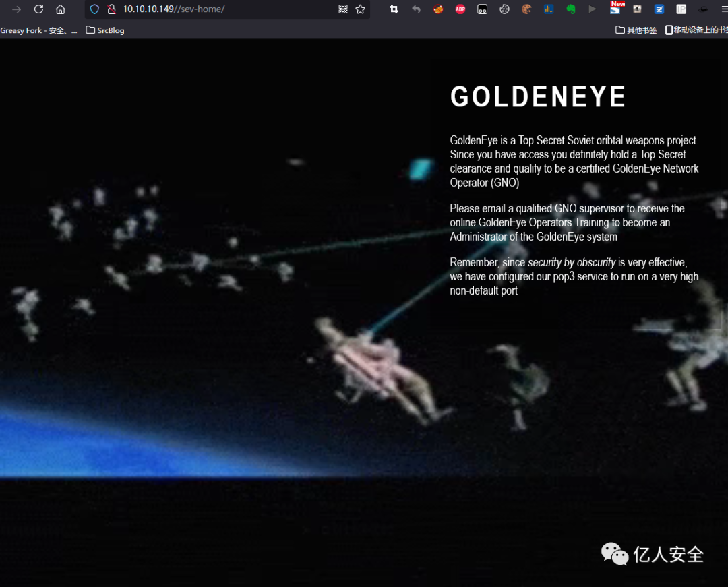Click the GOLDENEYE page heading
The image size is (728, 587).
pos(538,96)
